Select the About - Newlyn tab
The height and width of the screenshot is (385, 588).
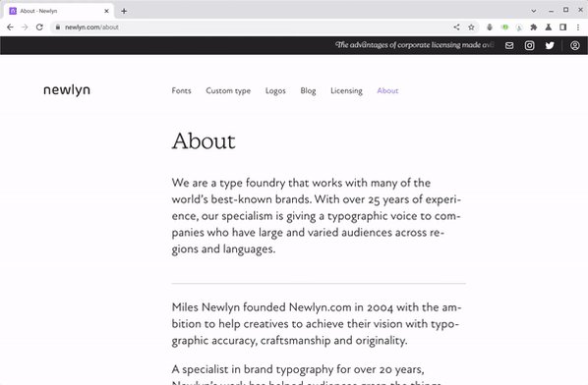tap(58, 11)
